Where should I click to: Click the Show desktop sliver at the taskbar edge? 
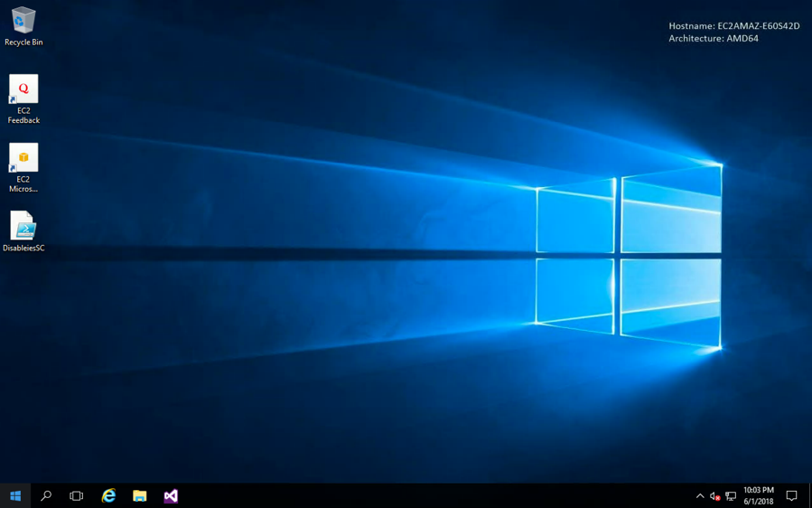(810, 496)
